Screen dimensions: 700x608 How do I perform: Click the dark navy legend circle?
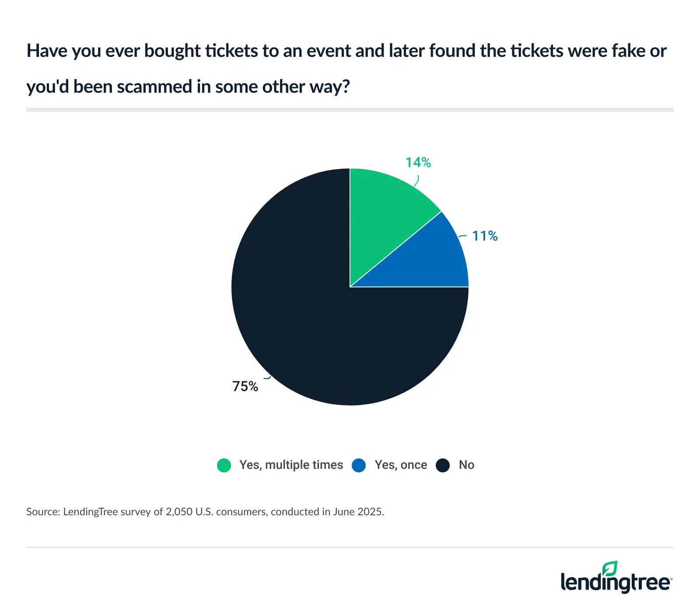[443, 465]
